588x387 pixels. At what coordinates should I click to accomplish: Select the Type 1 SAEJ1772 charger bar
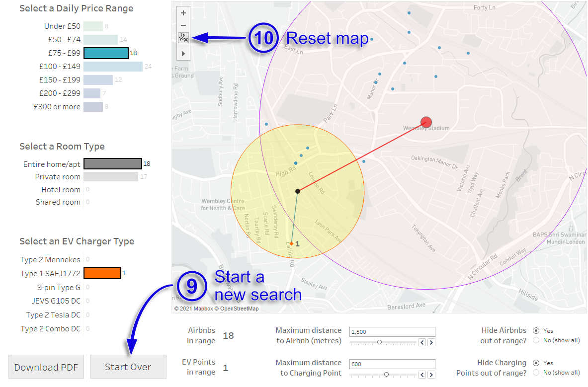[102, 273]
